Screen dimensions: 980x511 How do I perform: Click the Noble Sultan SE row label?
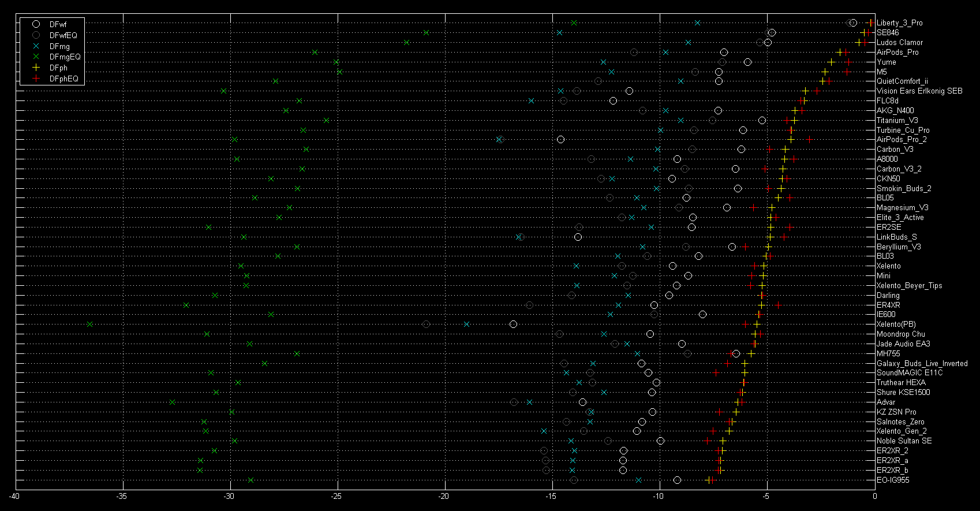tap(904, 441)
